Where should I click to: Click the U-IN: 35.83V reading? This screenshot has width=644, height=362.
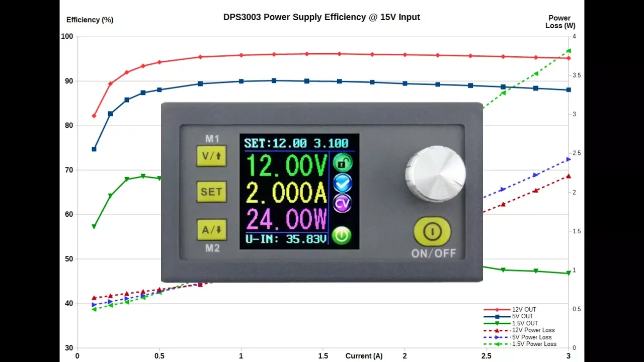tap(286, 239)
